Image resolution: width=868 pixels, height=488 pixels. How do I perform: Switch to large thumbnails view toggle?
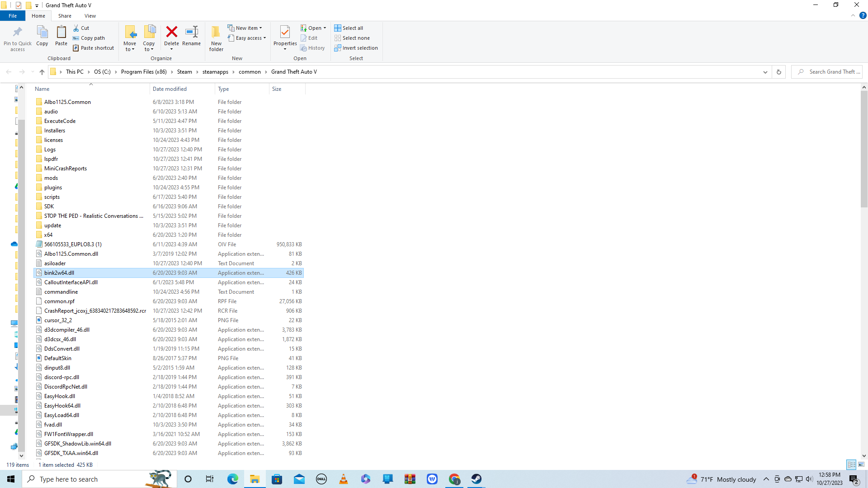861,465
